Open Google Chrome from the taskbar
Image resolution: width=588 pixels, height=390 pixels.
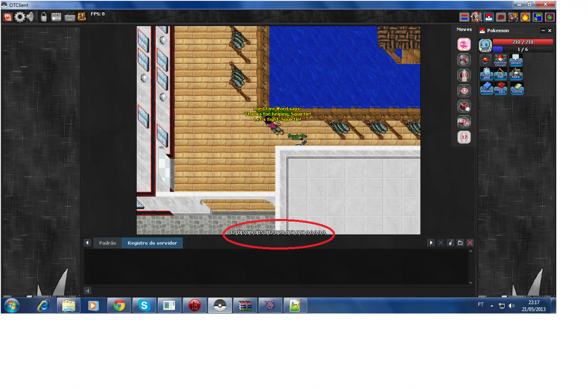[119, 305]
